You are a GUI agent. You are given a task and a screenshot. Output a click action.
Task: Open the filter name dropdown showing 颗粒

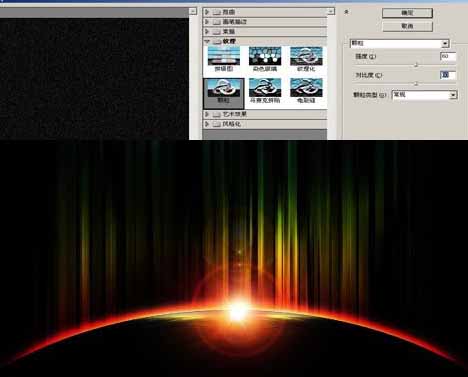point(399,43)
